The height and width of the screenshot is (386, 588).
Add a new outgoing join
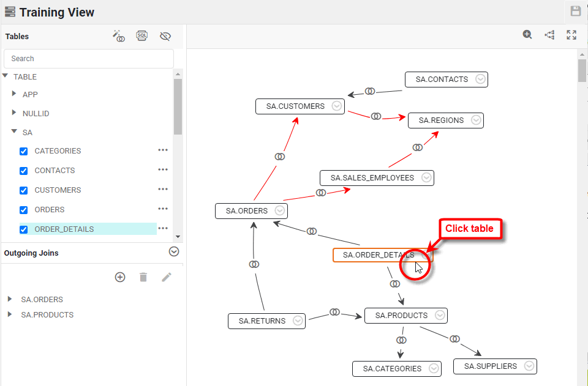[120, 277]
